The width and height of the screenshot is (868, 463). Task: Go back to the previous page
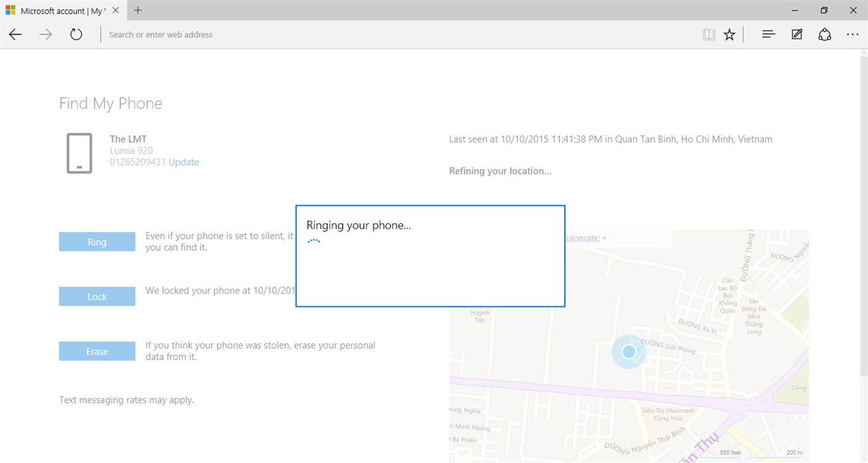pyautogui.click(x=15, y=34)
